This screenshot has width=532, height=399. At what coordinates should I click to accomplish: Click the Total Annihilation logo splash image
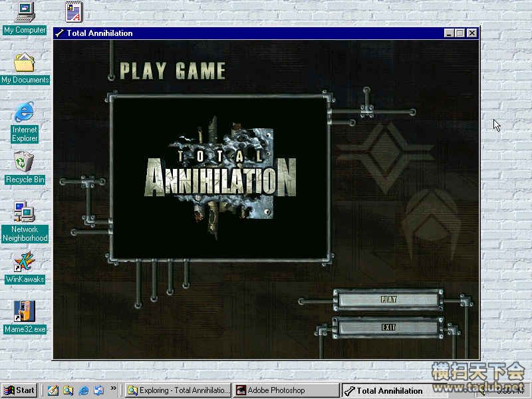(x=219, y=176)
